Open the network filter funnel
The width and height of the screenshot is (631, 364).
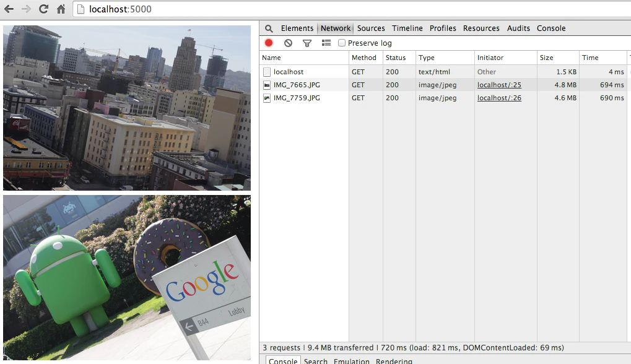[x=307, y=43]
